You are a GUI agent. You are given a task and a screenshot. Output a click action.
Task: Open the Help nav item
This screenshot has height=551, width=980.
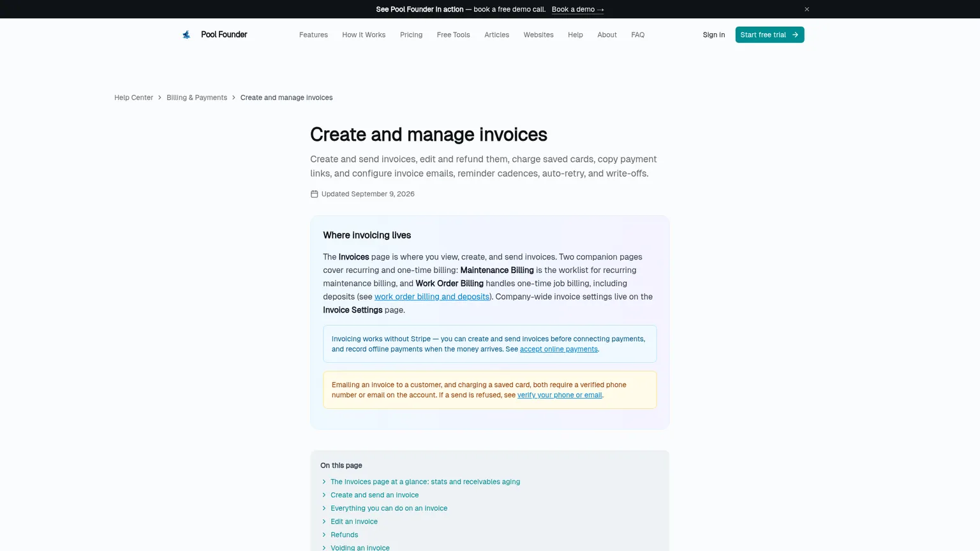click(x=575, y=34)
